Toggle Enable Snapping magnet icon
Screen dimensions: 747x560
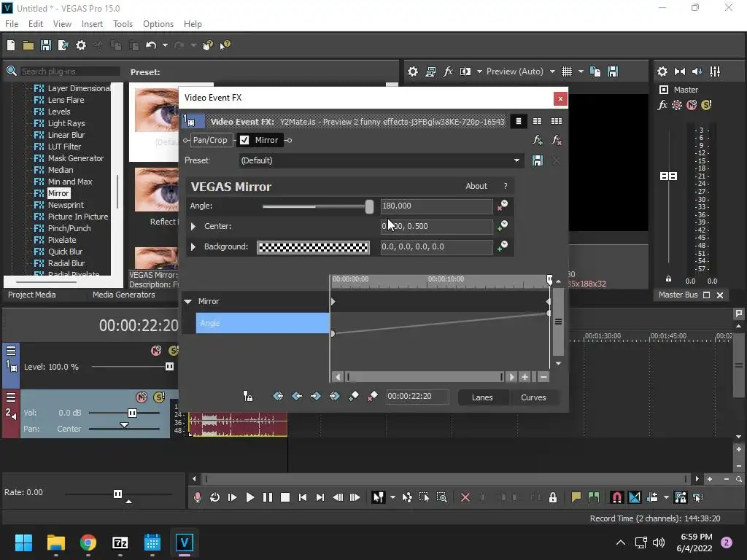pyautogui.click(x=616, y=497)
